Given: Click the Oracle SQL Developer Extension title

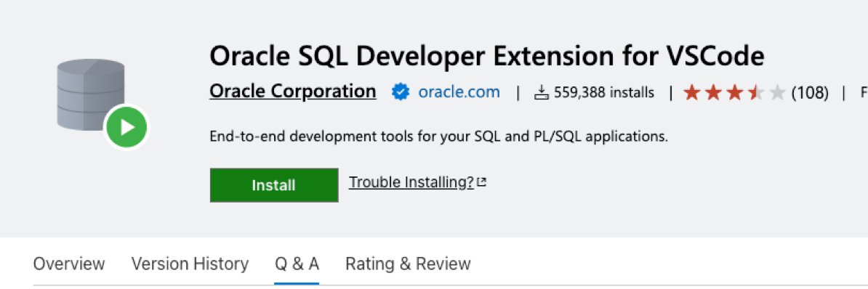Looking at the screenshot, I should pyautogui.click(x=487, y=56).
